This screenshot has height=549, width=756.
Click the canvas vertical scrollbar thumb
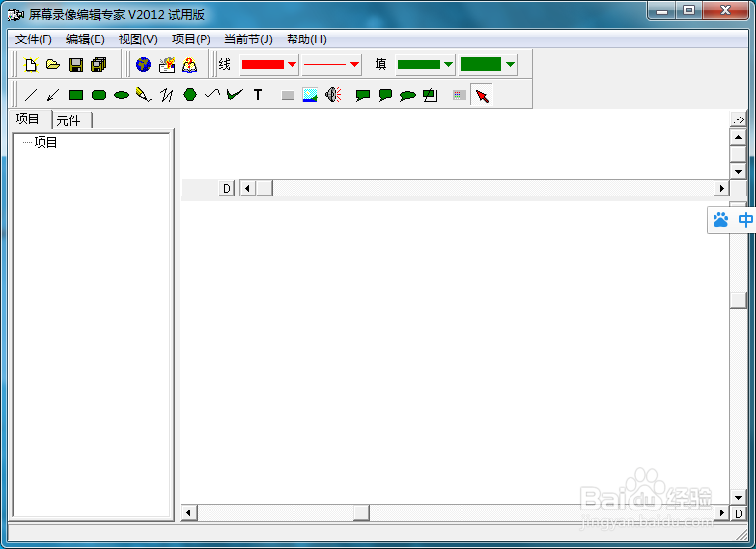pos(738,300)
